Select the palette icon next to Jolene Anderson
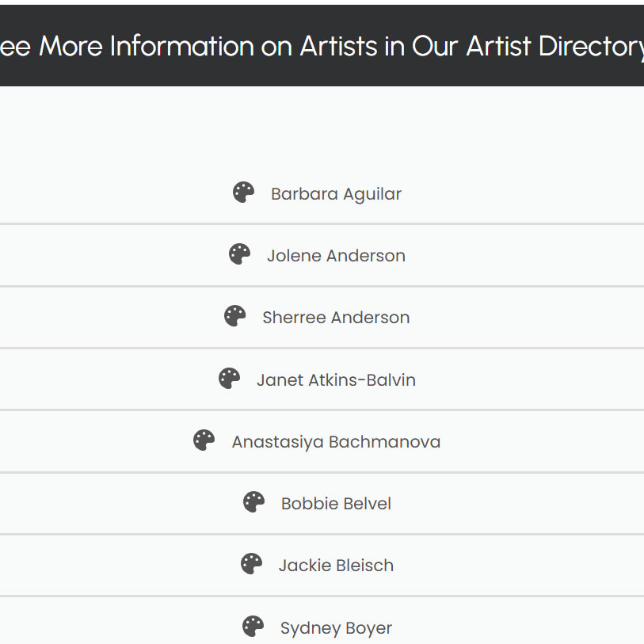The height and width of the screenshot is (644, 644). 238,254
